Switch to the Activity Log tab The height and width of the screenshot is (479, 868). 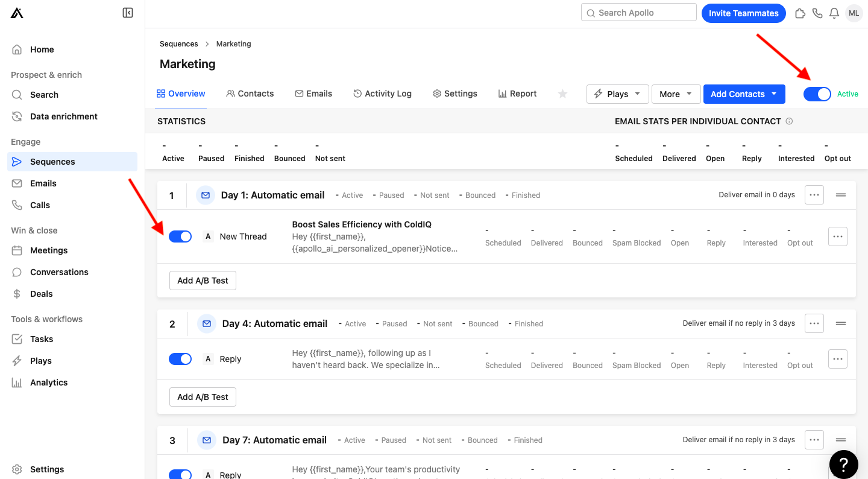(382, 94)
